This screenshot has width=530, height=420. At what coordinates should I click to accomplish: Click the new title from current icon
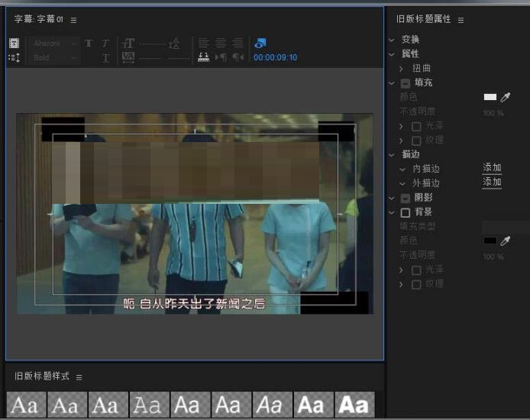tap(14, 44)
